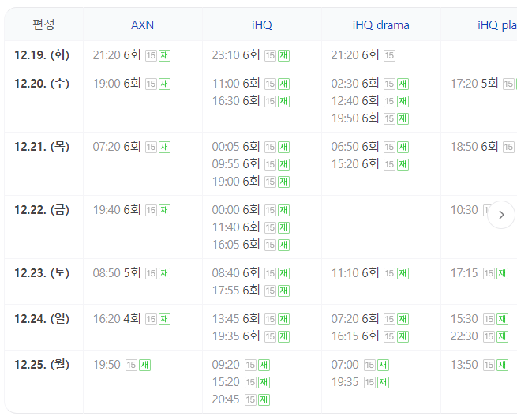Screen dimensions: 517x420
Task: Click the 17:20 5회 entry
Action: pyautogui.click(x=483, y=84)
